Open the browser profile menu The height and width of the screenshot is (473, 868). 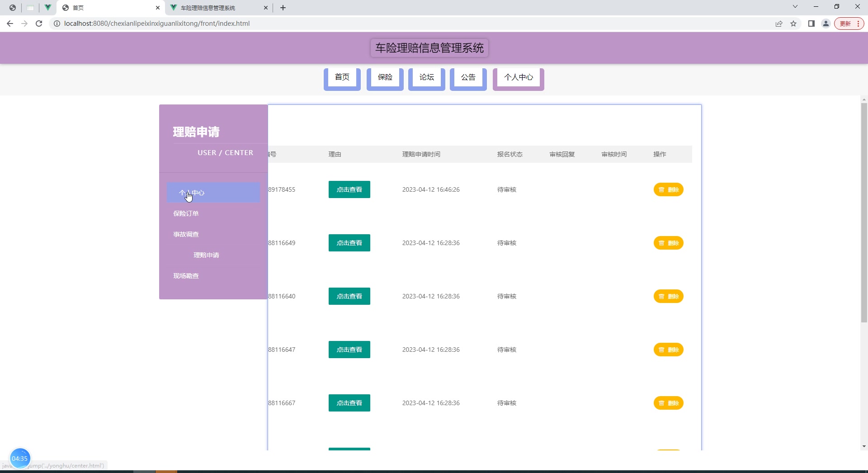[826, 24]
